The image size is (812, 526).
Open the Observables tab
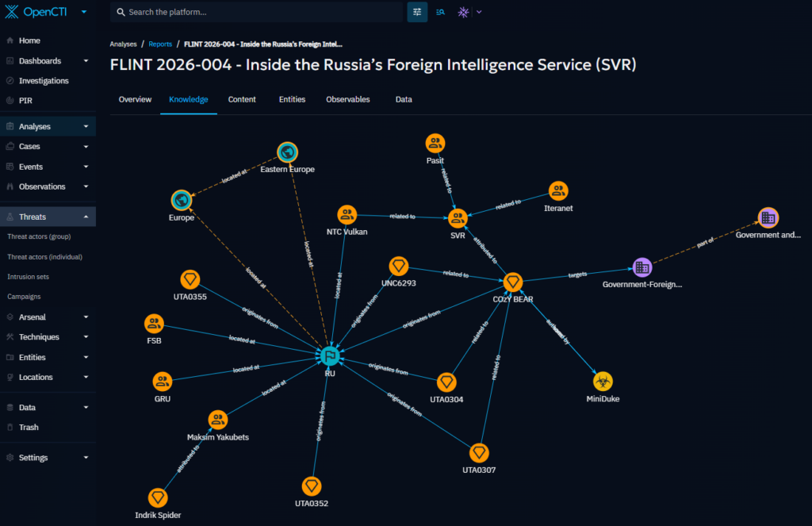(348, 99)
